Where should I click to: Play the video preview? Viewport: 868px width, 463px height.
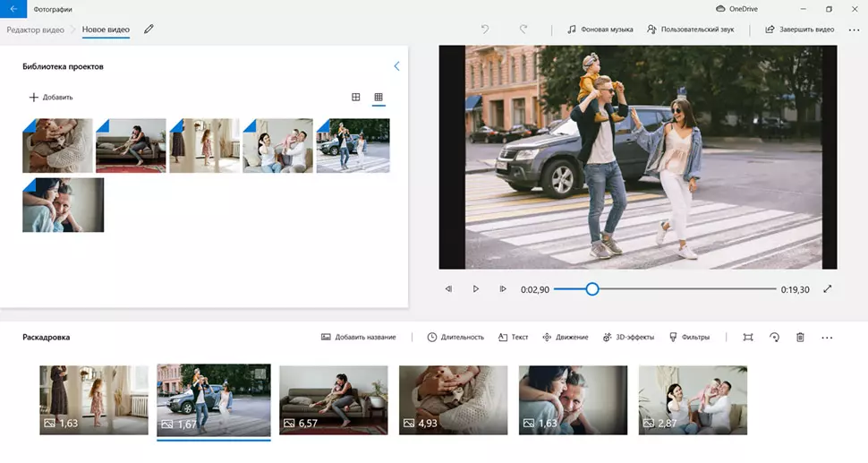(476, 289)
